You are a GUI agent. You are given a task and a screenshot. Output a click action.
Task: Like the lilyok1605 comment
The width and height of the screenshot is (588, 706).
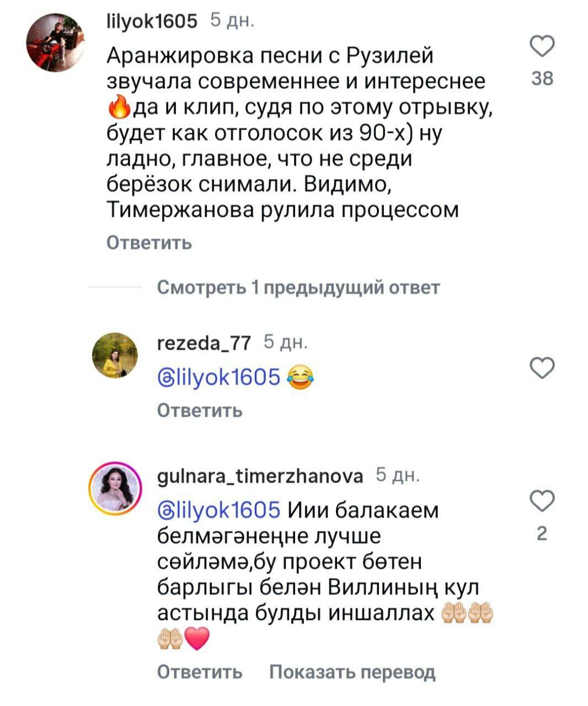coord(542,46)
